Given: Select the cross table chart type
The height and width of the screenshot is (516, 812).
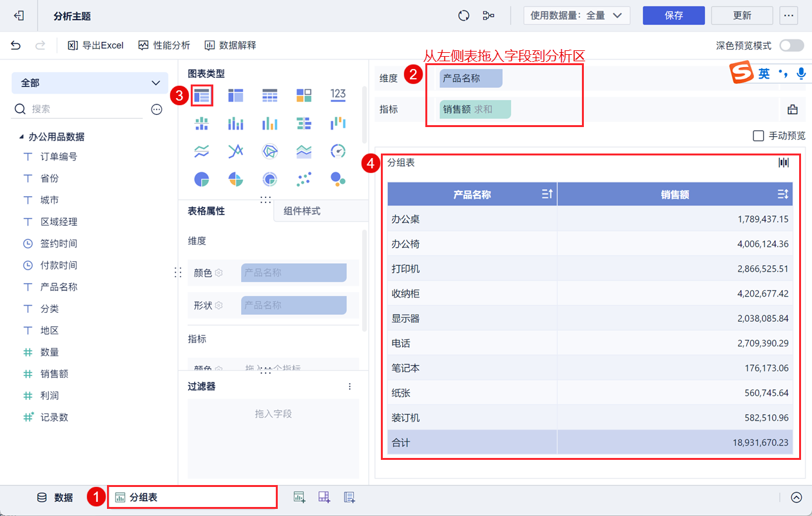Looking at the screenshot, I should (x=236, y=95).
